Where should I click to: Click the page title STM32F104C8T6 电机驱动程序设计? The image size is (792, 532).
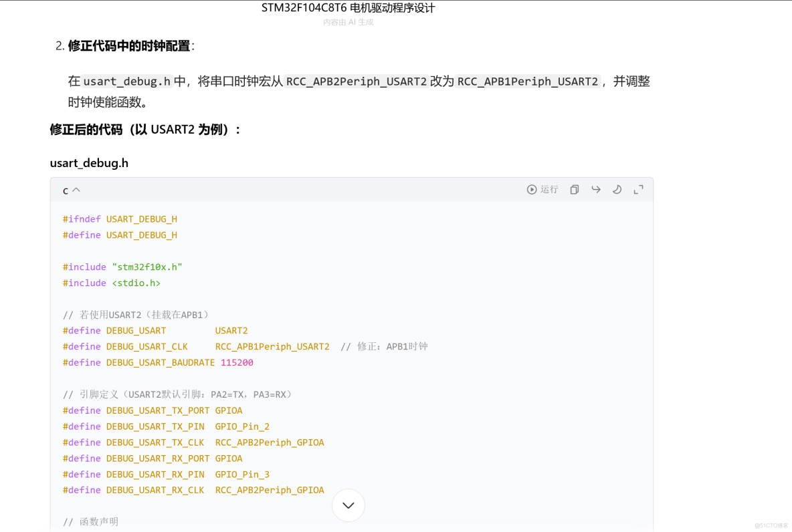tap(348, 7)
